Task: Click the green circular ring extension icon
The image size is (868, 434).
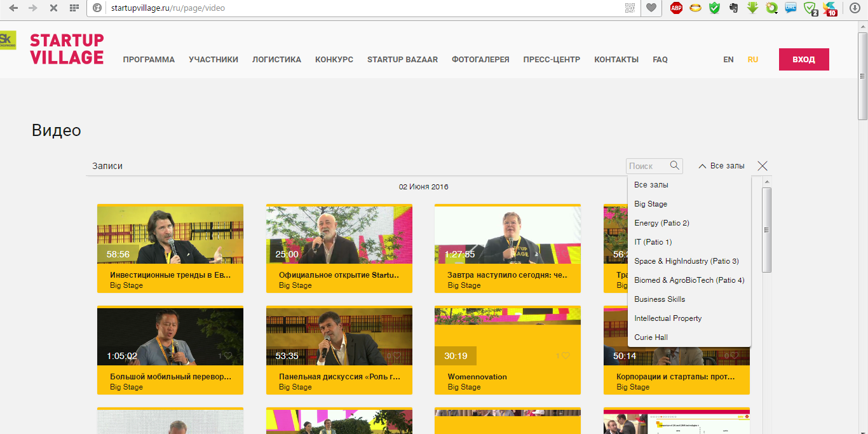Action: (x=771, y=8)
